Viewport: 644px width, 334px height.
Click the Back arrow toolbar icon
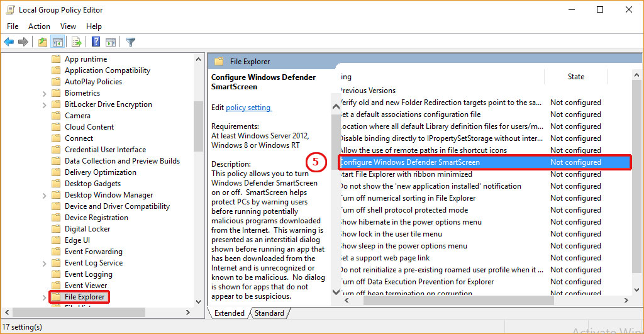pos(9,42)
